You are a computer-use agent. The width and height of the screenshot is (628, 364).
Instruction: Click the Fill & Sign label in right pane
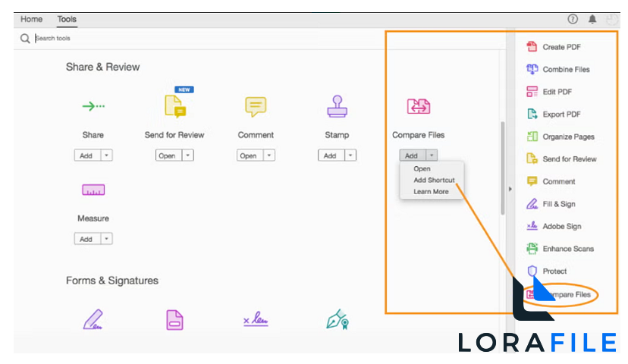(x=559, y=204)
